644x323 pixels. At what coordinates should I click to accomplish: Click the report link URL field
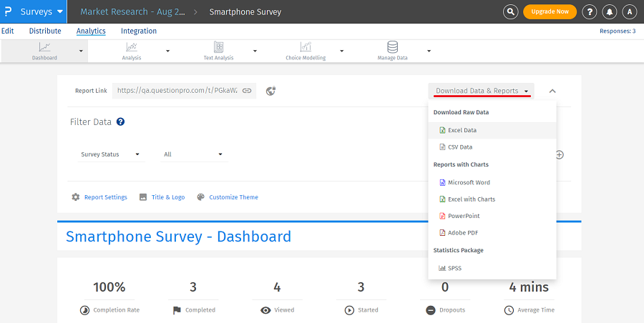coord(177,91)
